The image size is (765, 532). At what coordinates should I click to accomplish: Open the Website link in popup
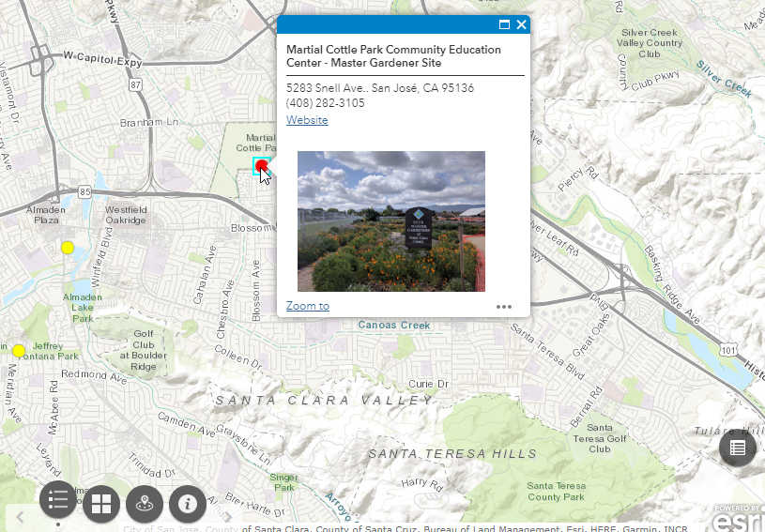[x=307, y=120]
